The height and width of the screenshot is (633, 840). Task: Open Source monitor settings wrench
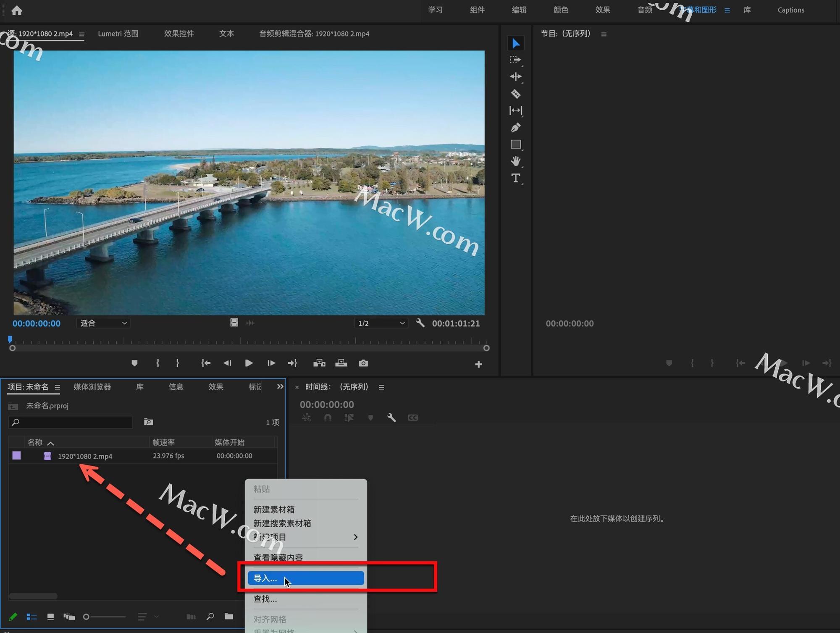click(x=420, y=323)
